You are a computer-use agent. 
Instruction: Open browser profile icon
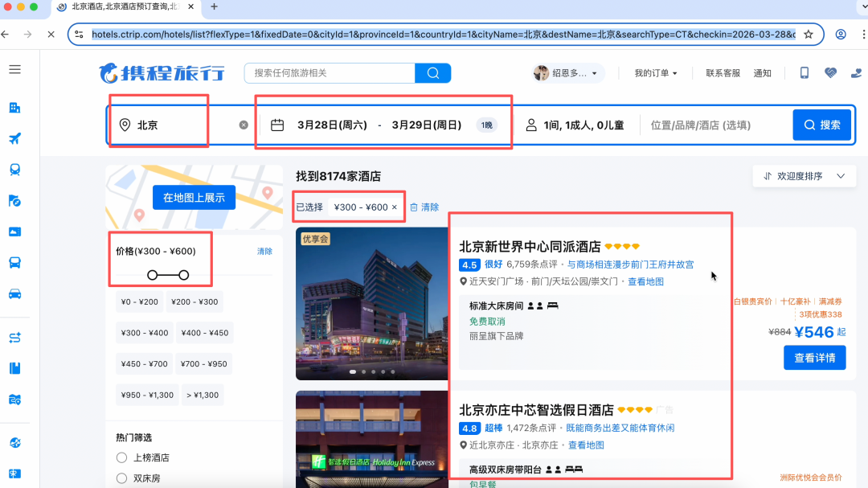(x=841, y=35)
